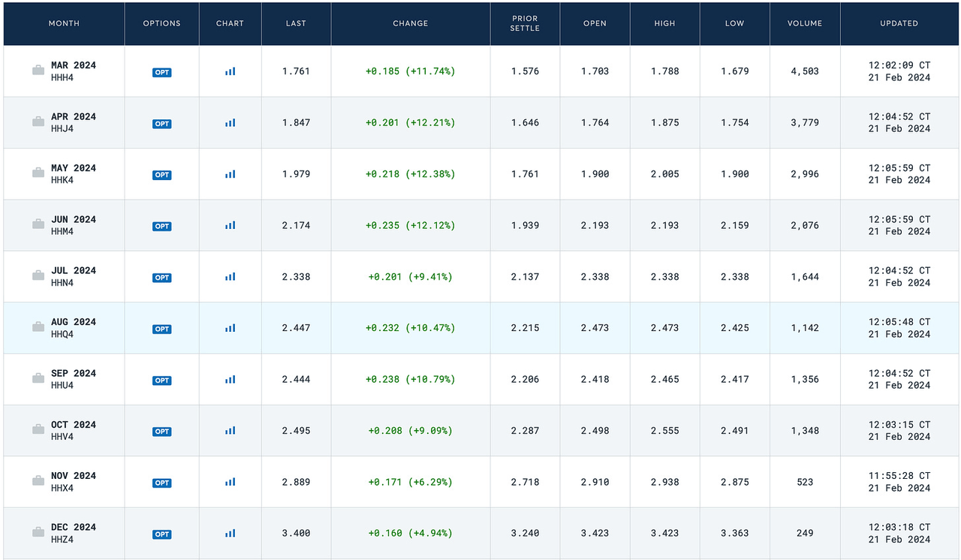Select the AUG 2024 month label
The width and height of the screenshot is (961, 560).
(x=74, y=322)
